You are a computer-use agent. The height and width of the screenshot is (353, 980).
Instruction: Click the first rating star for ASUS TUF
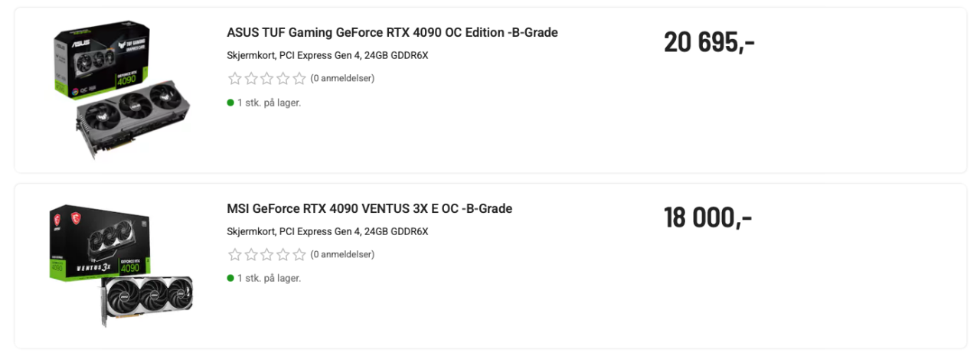point(235,78)
